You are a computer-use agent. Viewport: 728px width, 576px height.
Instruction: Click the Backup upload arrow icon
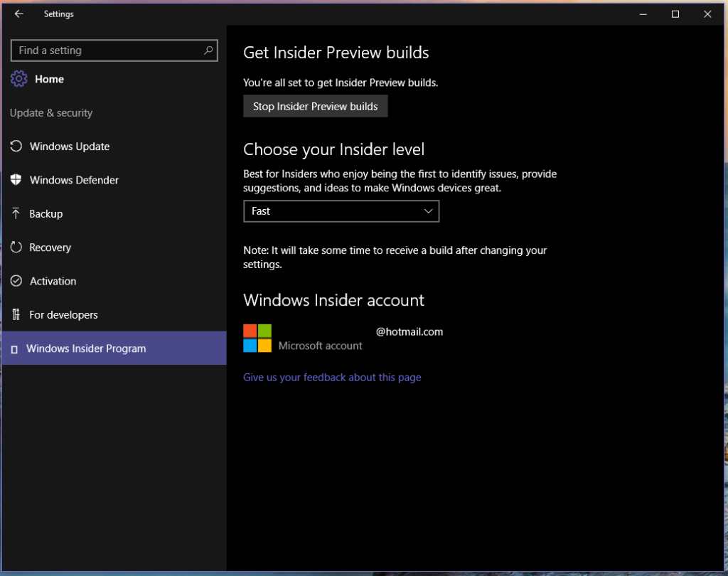point(16,213)
